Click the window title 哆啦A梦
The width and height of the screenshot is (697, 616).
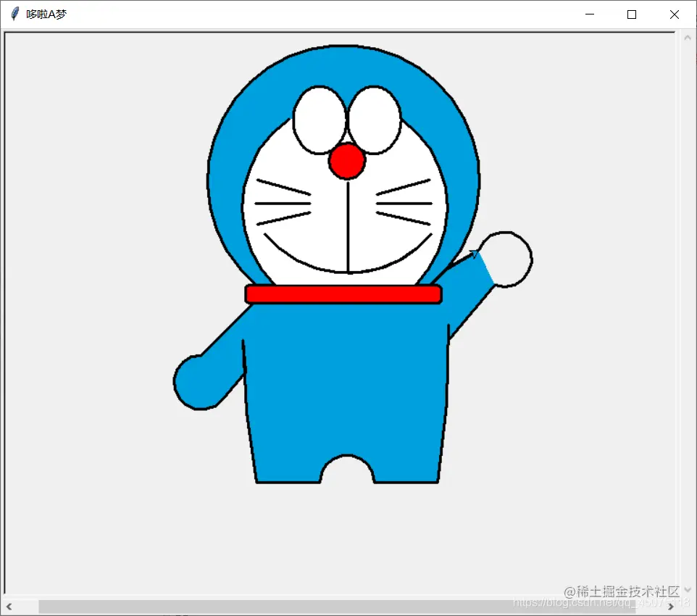pos(45,13)
